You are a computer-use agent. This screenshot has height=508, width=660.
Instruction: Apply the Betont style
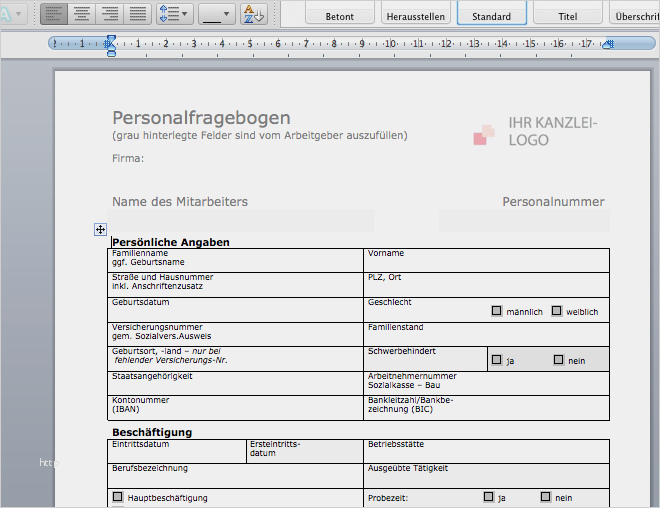pyautogui.click(x=339, y=15)
